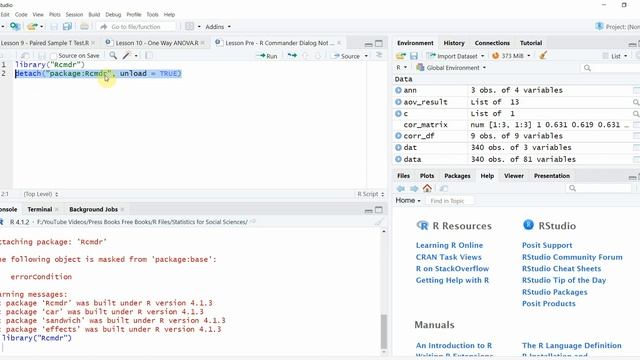Show Help topic in new window icon
This screenshot has width=640, height=360.
click(x=444, y=188)
